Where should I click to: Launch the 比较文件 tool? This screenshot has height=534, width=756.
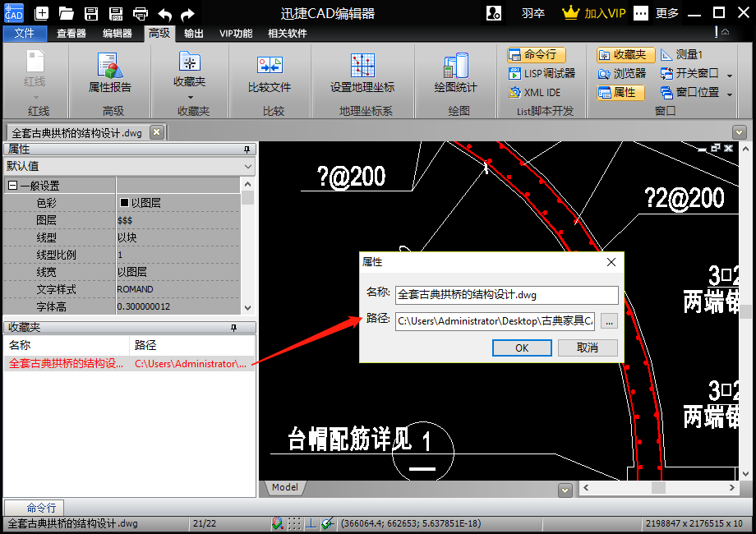tap(270, 74)
